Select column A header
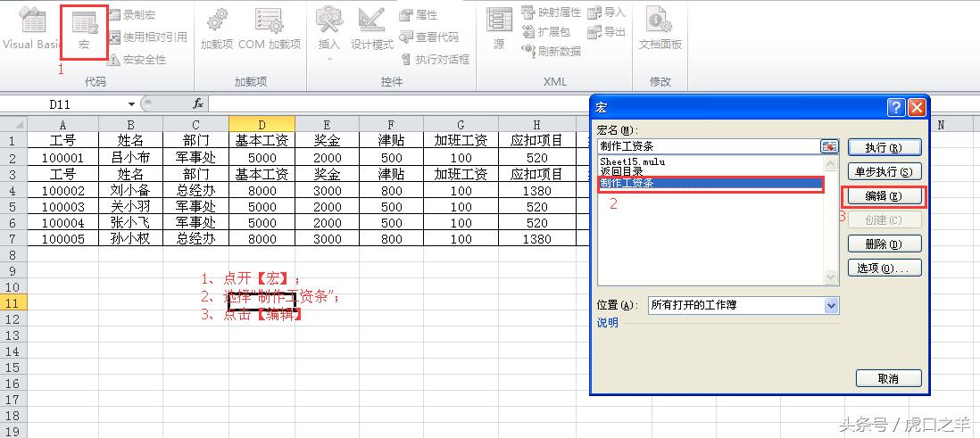The width and height of the screenshot is (980, 438). tap(63, 124)
